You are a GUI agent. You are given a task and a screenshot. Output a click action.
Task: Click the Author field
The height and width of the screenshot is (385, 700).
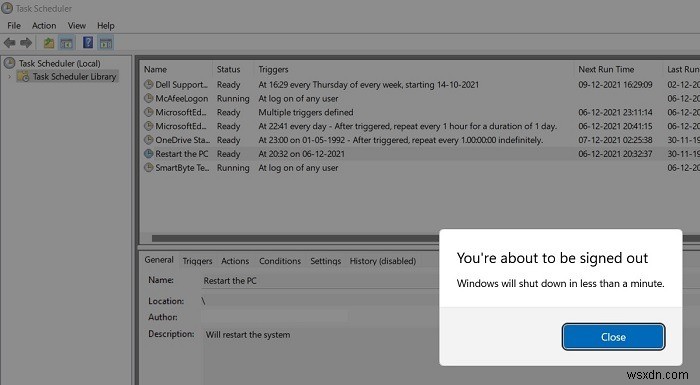coord(275,317)
